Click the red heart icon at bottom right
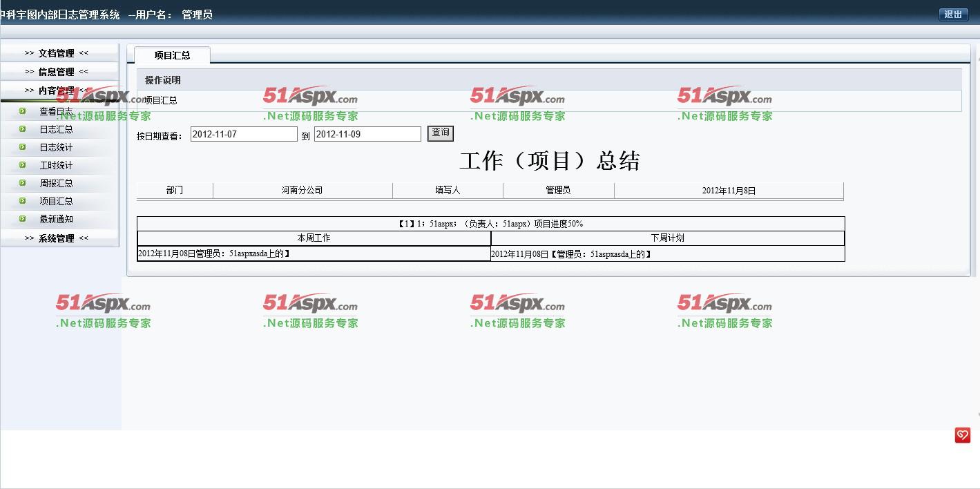Image resolution: width=980 pixels, height=489 pixels. 962,435
